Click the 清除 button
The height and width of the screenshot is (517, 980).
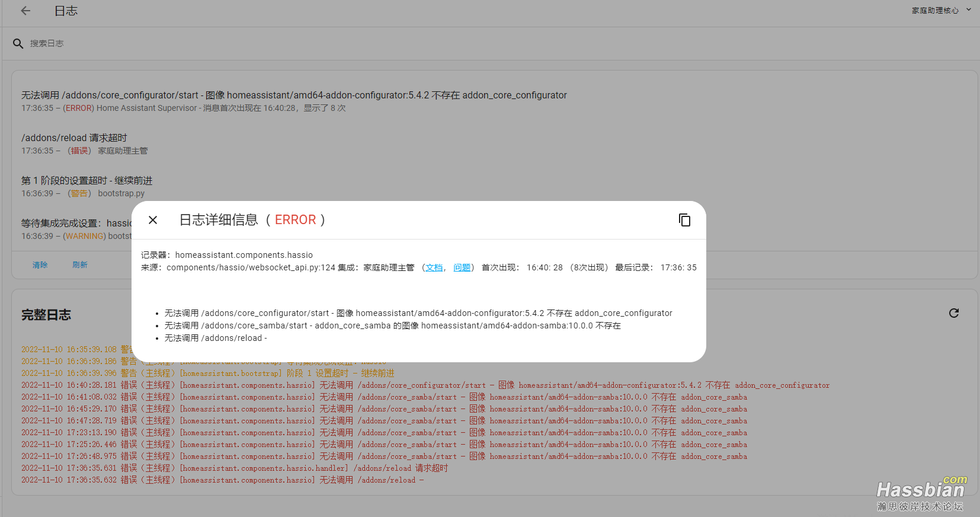coord(40,265)
